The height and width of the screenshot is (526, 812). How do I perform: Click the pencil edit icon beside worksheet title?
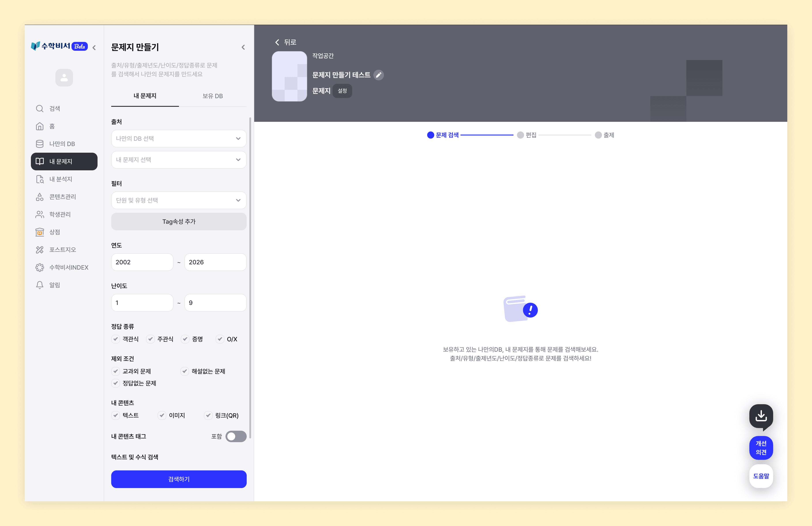(378, 75)
